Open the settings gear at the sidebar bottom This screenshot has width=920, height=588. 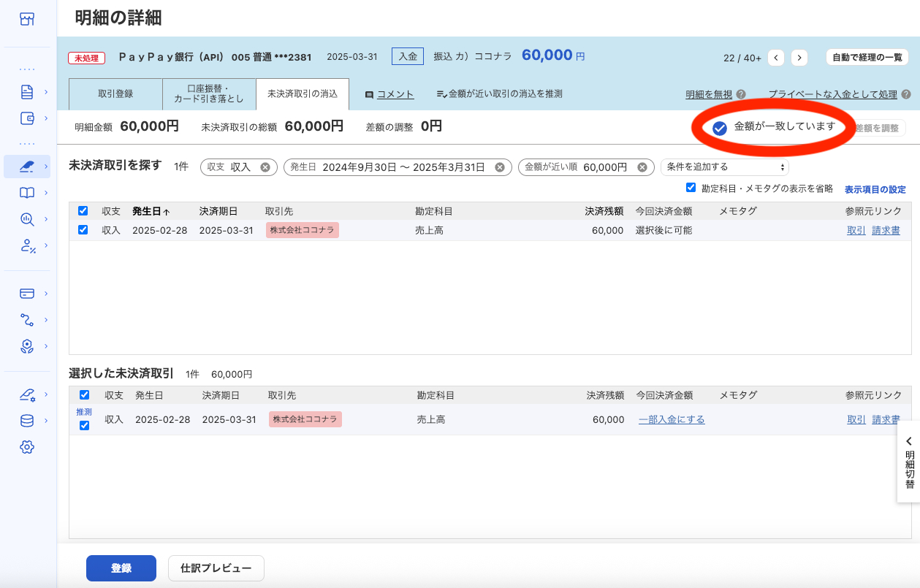(27, 447)
